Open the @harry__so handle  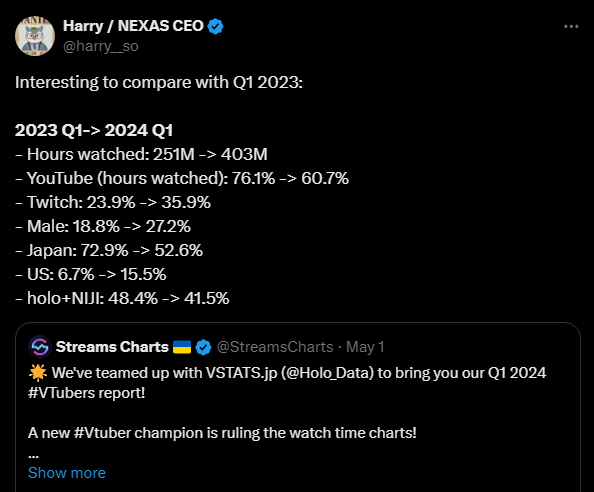click(x=101, y=46)
